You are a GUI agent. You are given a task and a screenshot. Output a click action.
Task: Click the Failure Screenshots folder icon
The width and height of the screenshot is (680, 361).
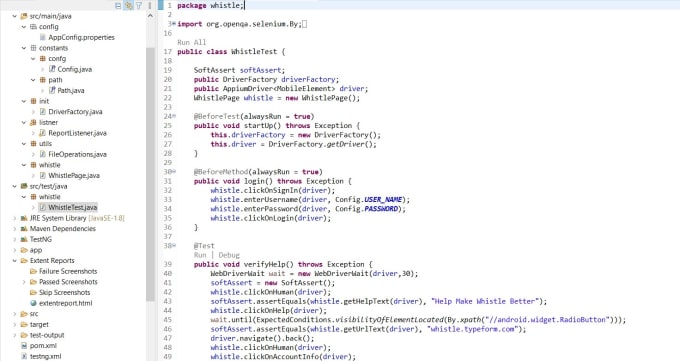[33, 271]
